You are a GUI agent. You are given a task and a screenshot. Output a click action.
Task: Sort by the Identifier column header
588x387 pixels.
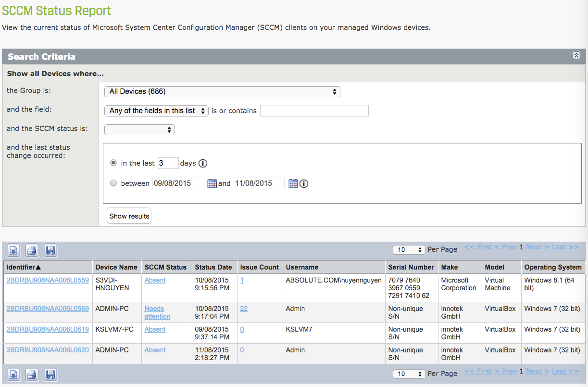(x=20, y=267)
